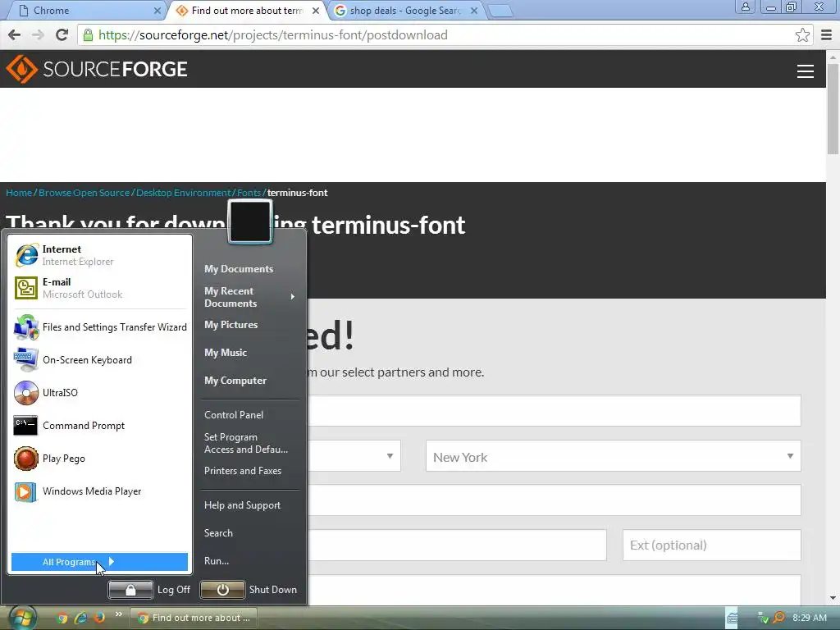Click Chrome user profile icon

point(745,7)
